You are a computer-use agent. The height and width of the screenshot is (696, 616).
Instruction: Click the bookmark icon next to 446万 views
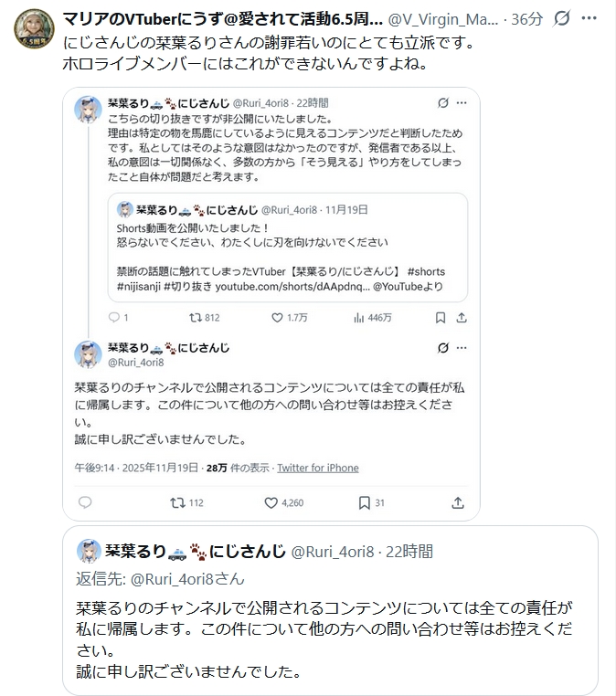coord(441,318)
